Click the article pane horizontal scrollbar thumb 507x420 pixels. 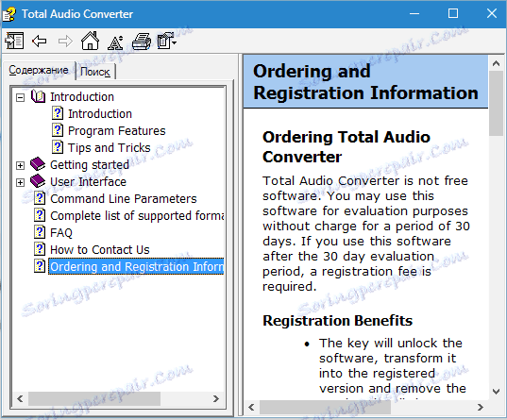pyautogui.click(x=325, y=407)
